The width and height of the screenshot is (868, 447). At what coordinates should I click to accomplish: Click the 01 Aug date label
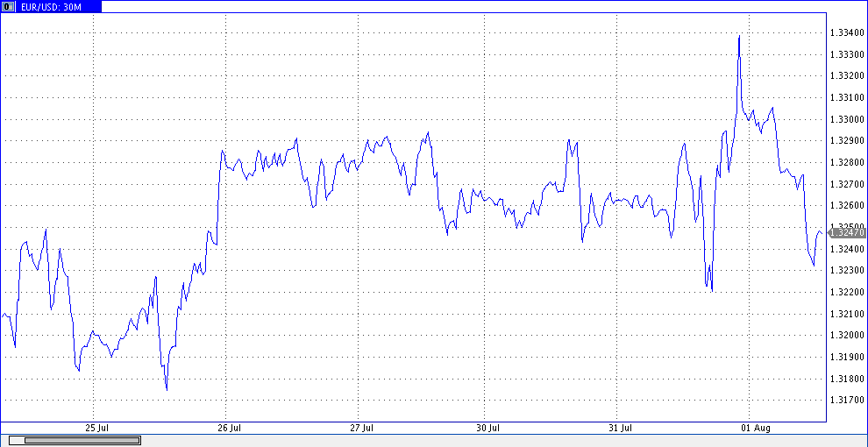click(755, 429)
